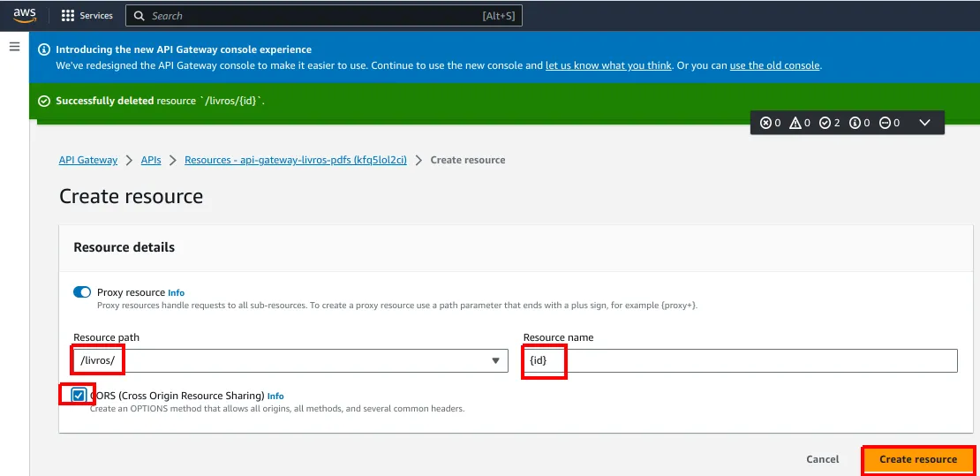Show info notifications count icon

pos(855,123)
